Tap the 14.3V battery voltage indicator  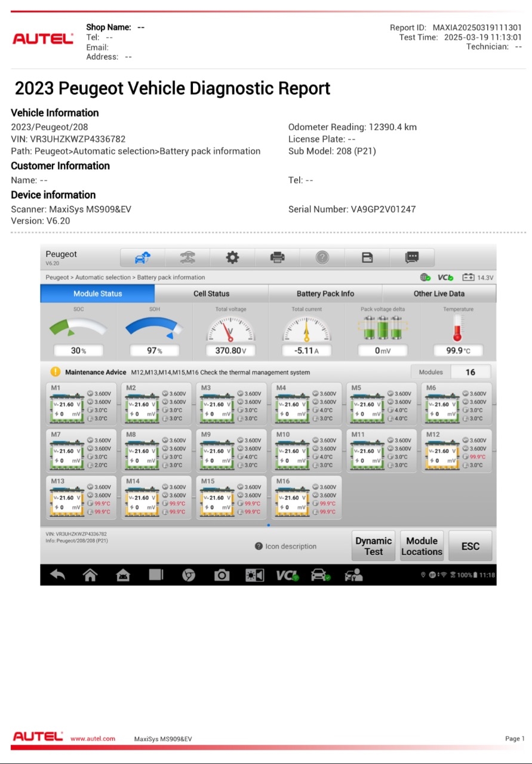478,278
